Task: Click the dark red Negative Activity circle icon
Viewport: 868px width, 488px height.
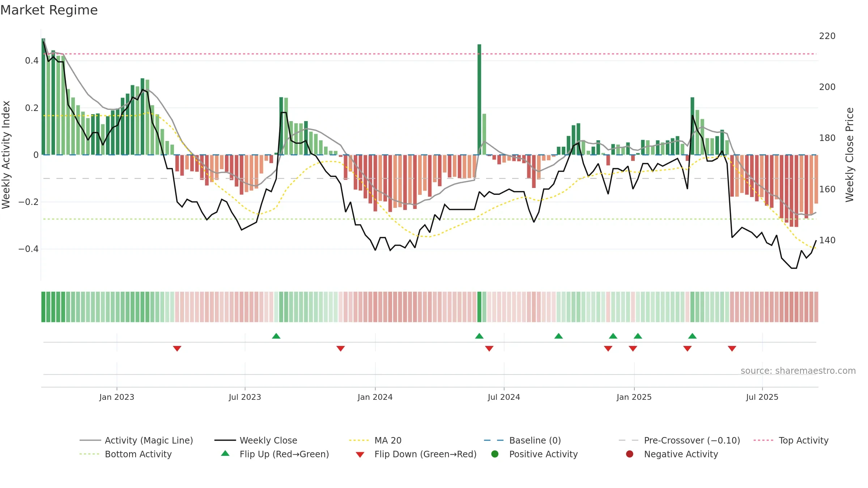Action: click(630, 454)
